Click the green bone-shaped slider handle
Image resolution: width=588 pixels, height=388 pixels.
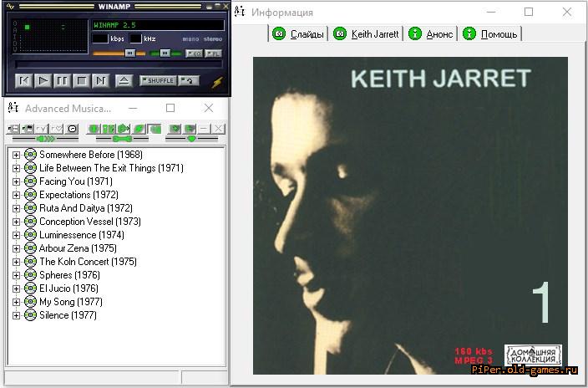(x=122, y=139)
